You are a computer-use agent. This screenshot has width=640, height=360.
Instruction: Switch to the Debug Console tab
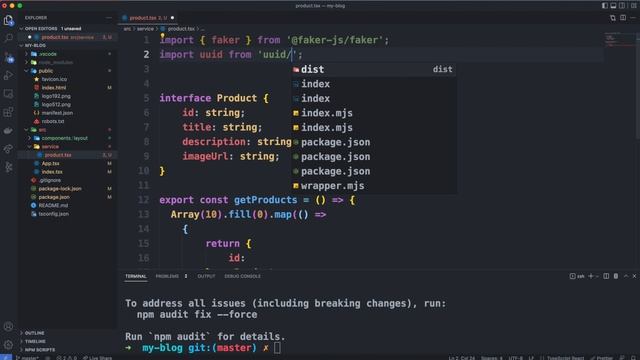pos(242,276)
